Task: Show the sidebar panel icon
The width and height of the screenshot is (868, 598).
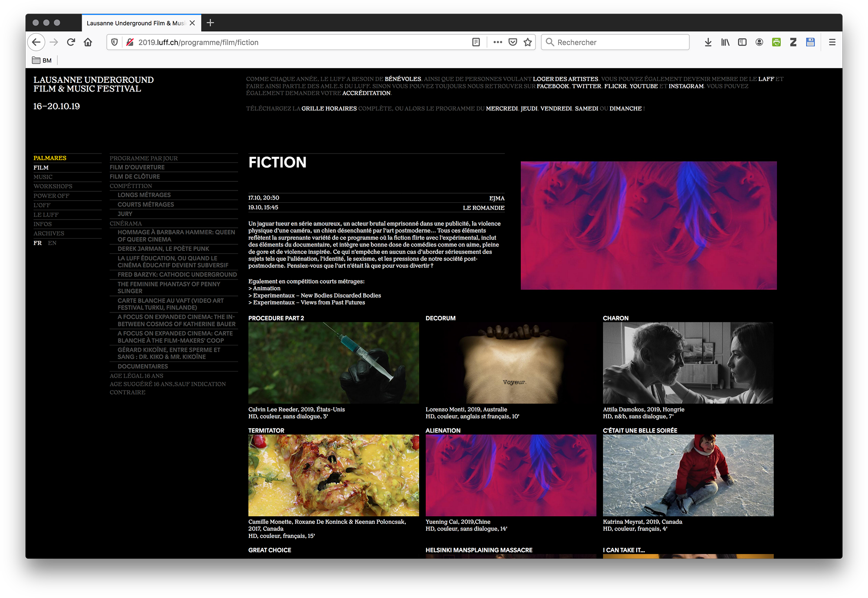Action: pos(742,42)
